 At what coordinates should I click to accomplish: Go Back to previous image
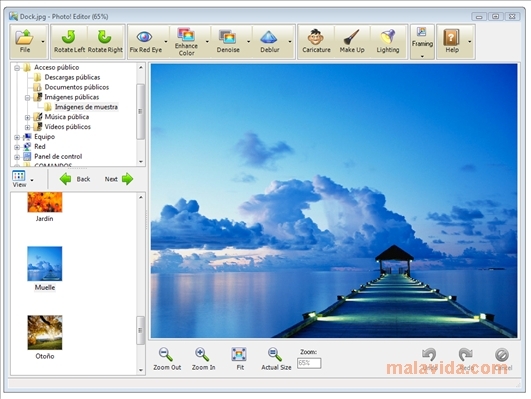click(75, 179)
